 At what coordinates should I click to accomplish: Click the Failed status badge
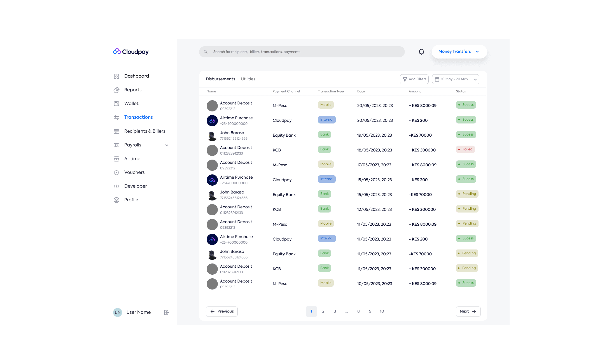tap(465, 149)
